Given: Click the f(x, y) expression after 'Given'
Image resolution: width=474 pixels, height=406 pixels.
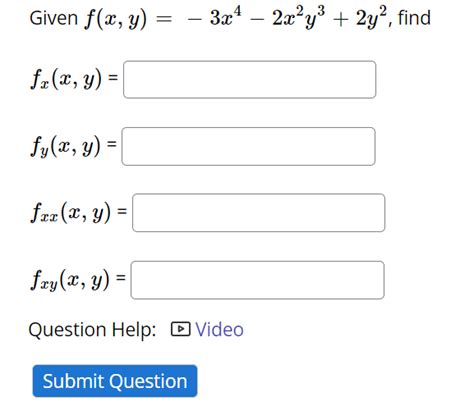Looking at the screenshot, I should click(x=115, y=19).
